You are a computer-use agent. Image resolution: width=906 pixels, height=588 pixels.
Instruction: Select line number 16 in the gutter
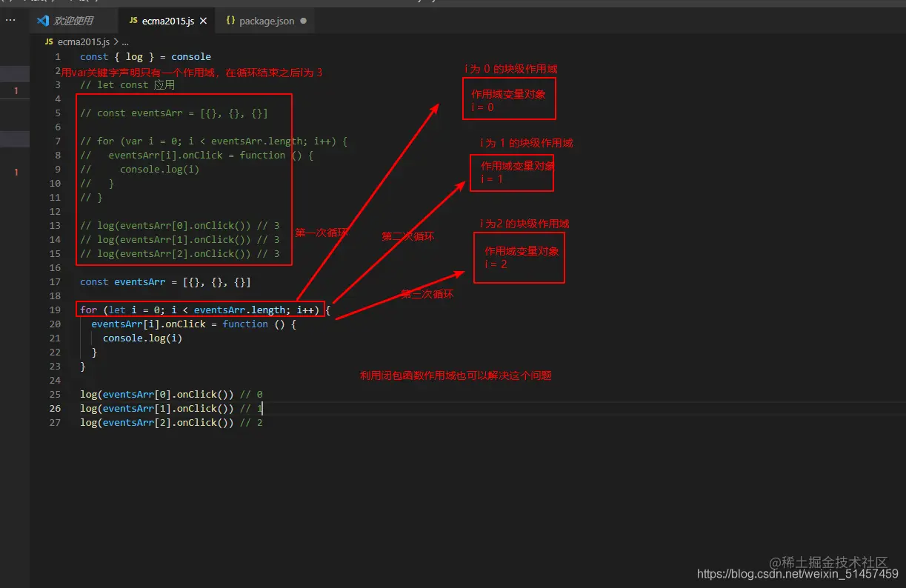pos(55,268)
